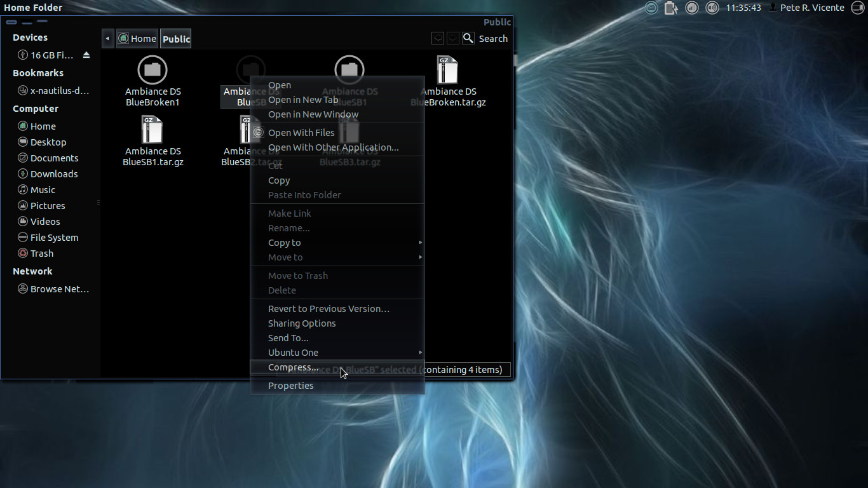The width and height of the screenshot is (868, 488).
Task: Choose Compress... in context menu
Action: 337,367
